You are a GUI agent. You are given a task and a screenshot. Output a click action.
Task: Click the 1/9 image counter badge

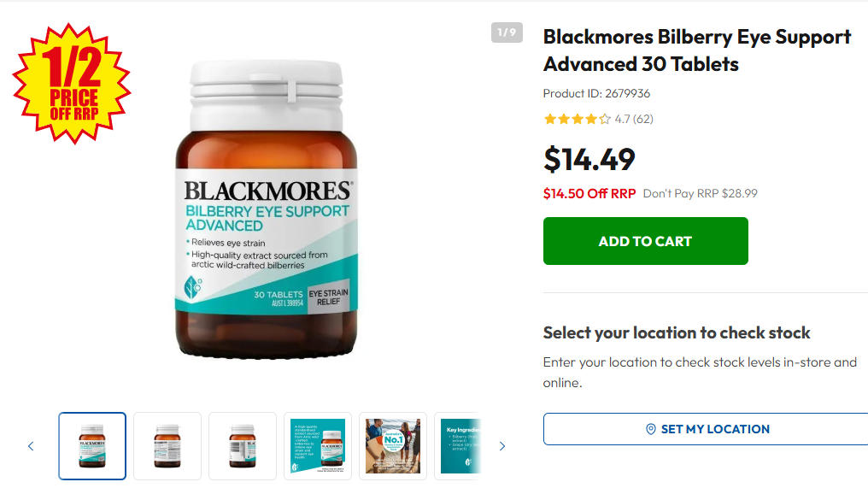[507, 32]
